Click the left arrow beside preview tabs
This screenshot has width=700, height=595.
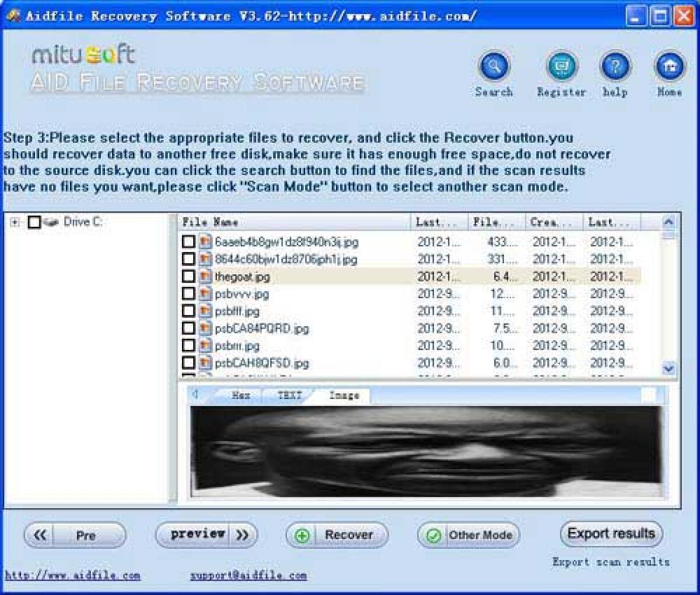[x=196, y=395]
